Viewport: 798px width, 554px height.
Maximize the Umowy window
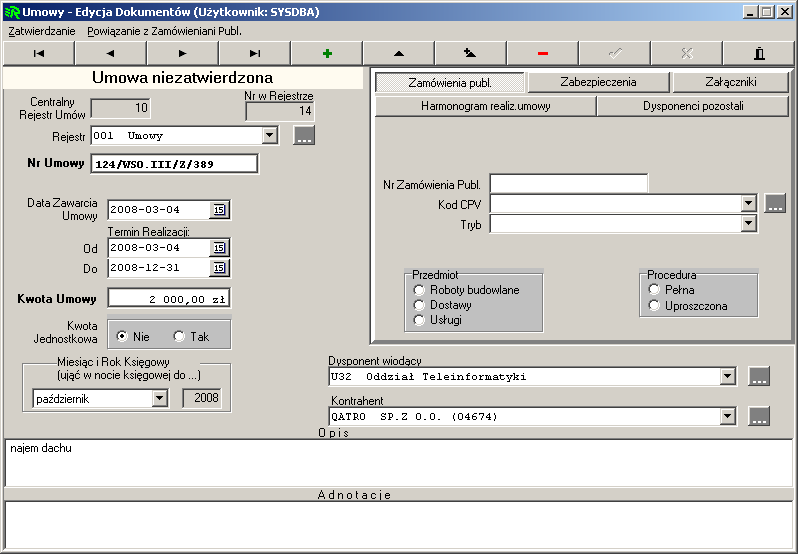[x=766, y=12]
